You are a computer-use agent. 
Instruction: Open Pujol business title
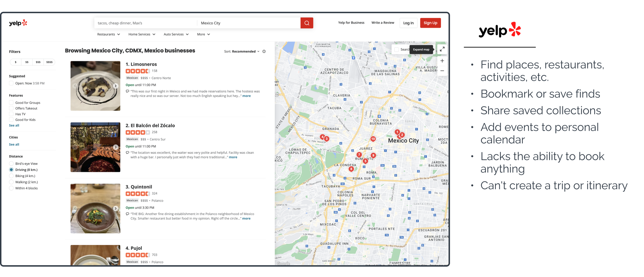[136, 248]
